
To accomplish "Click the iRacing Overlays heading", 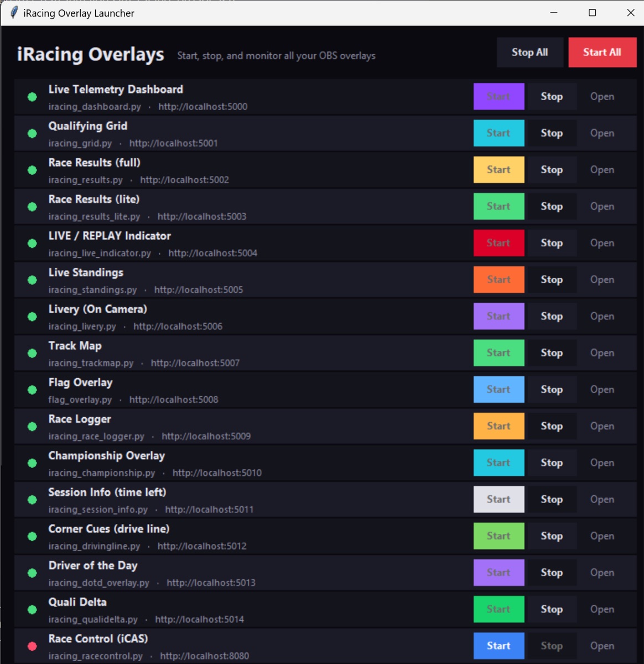I will coord(91,54).
